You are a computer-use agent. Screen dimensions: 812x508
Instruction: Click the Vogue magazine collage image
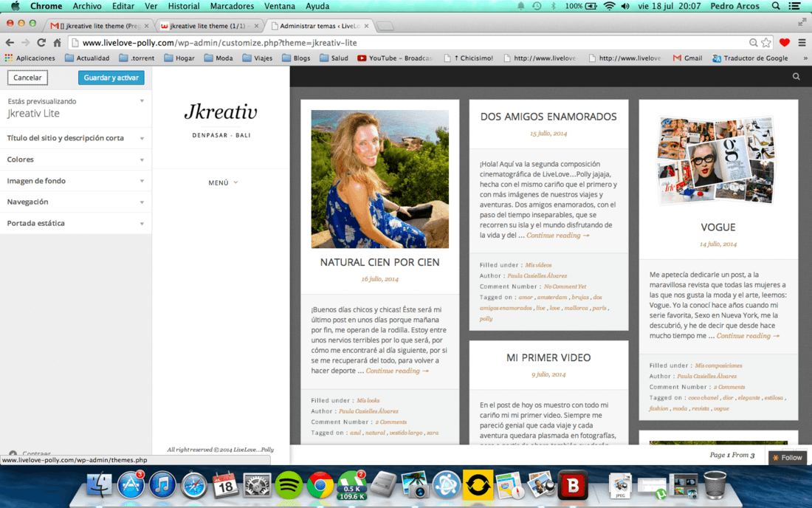(718, 159)
